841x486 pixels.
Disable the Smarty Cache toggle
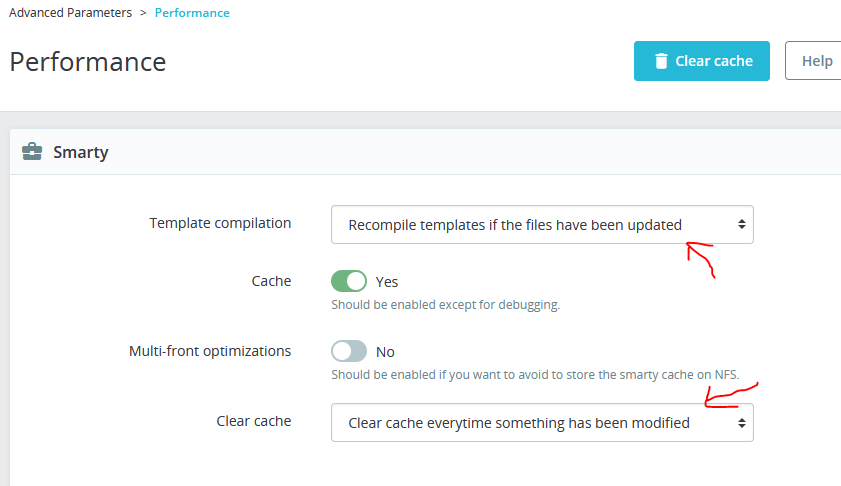[x=349, y=281]
